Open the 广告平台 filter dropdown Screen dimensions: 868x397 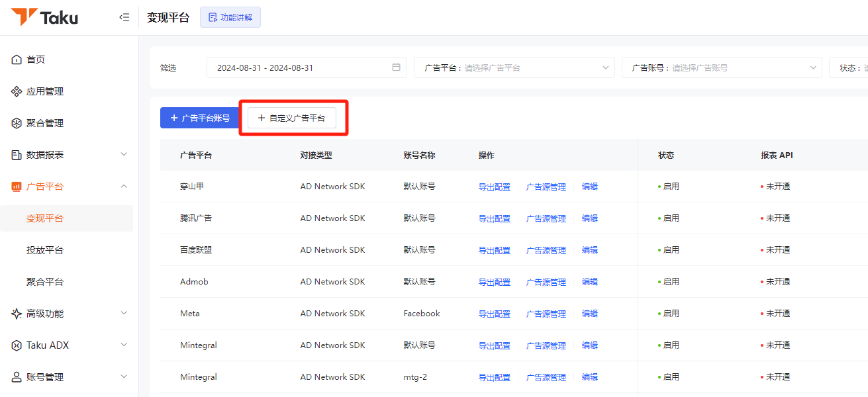[x=514, y=67]
